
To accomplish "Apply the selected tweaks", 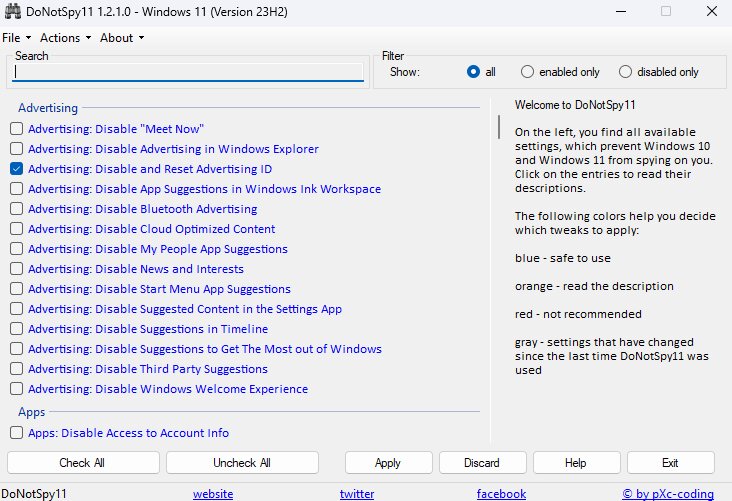I will [388, 463].
